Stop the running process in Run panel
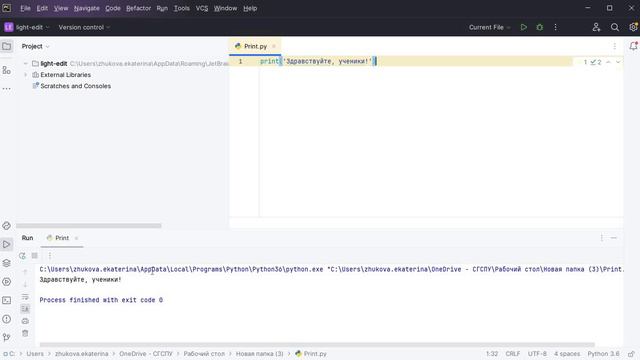Image resolution: width=640 pixels, height=360 pixels. pos(35,256)
